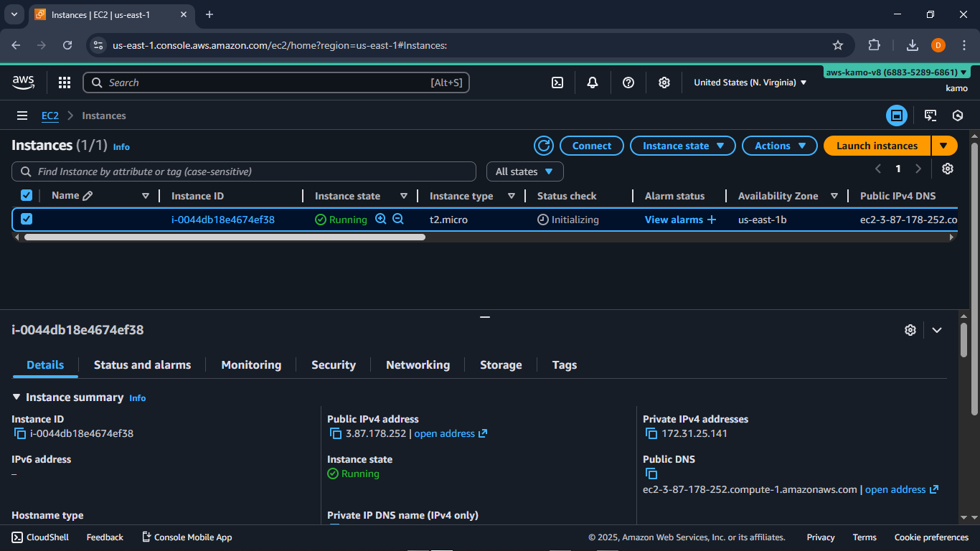Open the AWS services grid menu
Viewport: 980px width, 551px height.
(65, 83)
